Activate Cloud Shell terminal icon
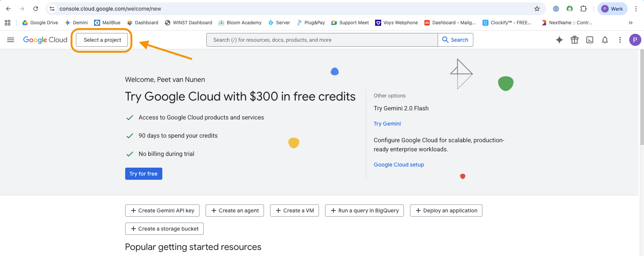 (590, 40)
